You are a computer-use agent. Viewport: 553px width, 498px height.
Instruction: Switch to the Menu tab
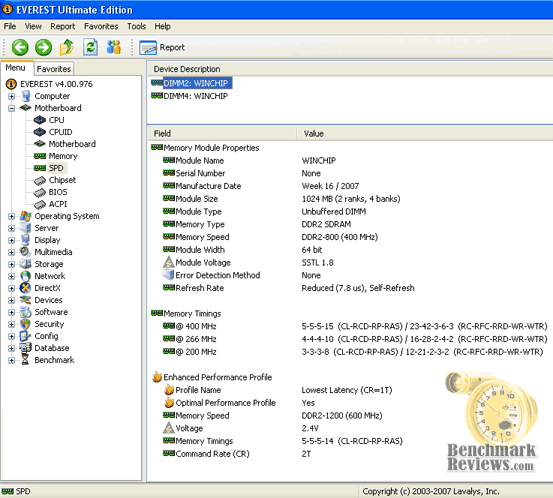tap(16, 68)
